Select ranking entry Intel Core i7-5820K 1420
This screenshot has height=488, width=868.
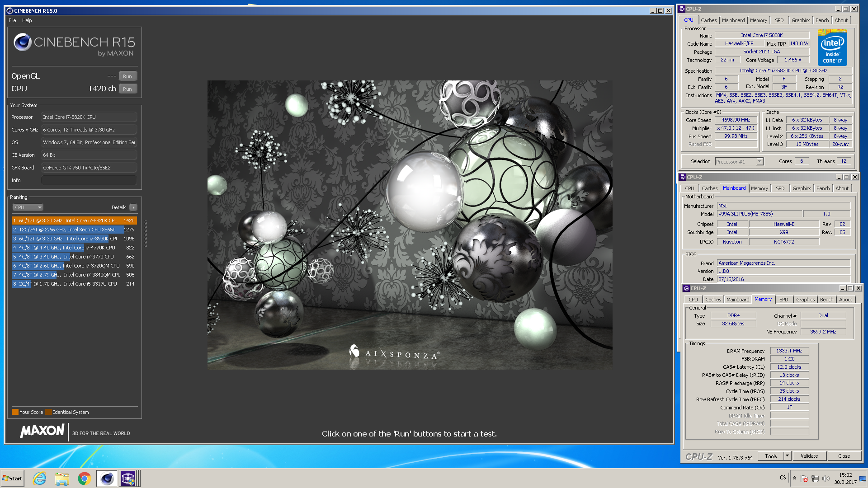pos(74,221)
